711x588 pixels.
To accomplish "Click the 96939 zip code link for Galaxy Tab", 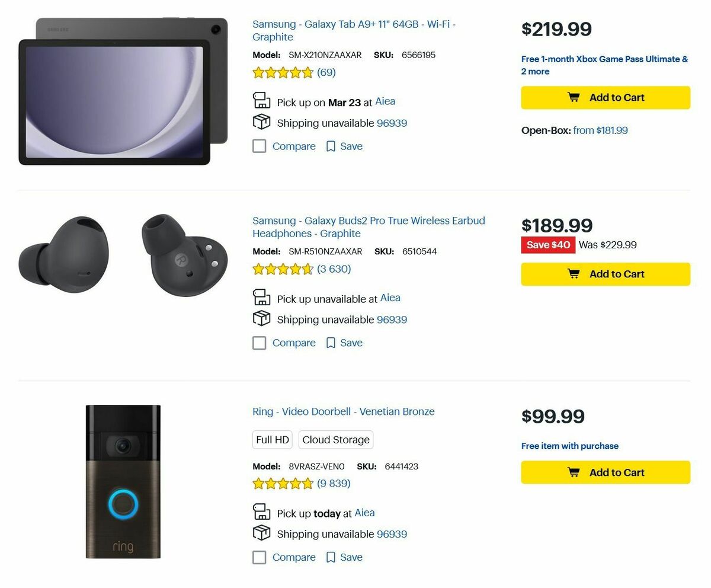I will 392,123.
